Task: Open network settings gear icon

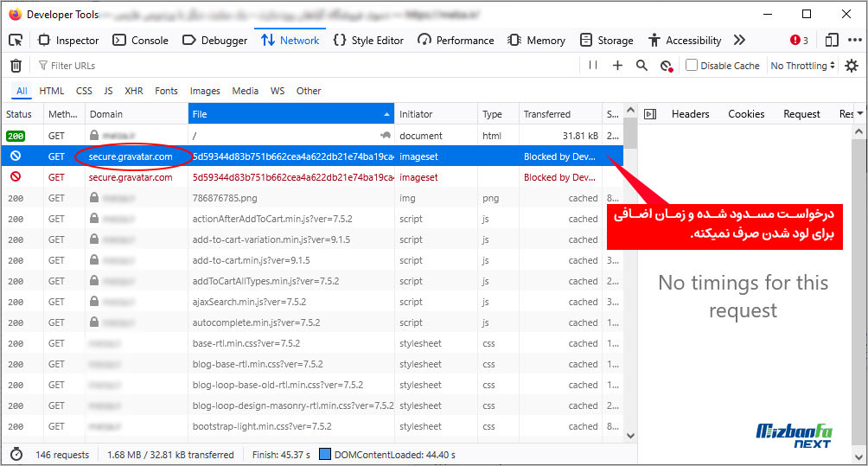Action: pyautogui.click(x=852, y=66)
